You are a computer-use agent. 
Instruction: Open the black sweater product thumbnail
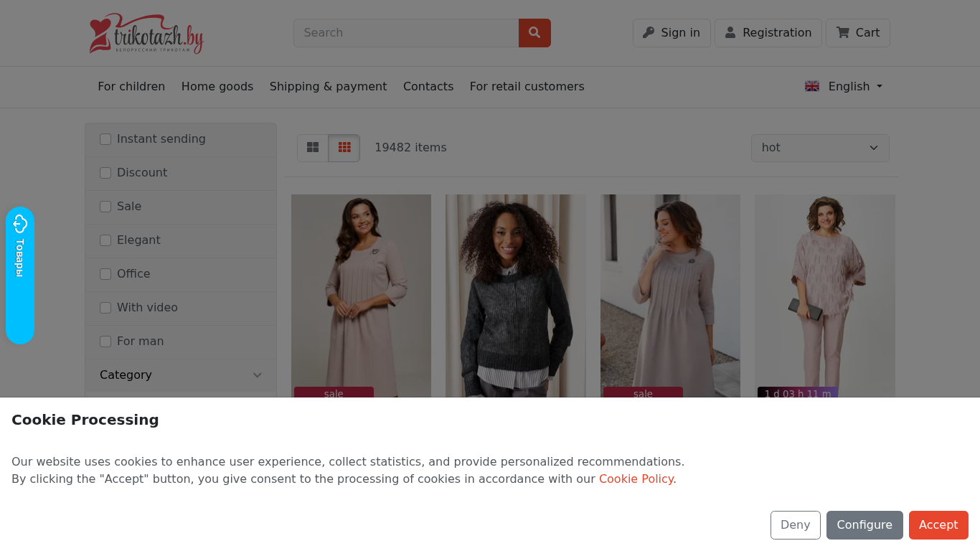pos(516,296)
